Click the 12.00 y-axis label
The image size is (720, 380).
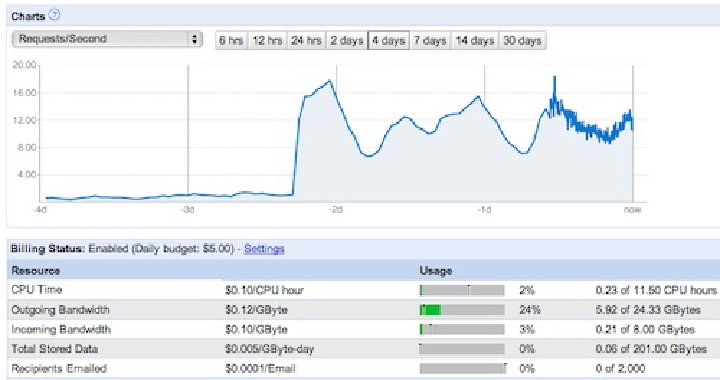[x=24, y=120]
